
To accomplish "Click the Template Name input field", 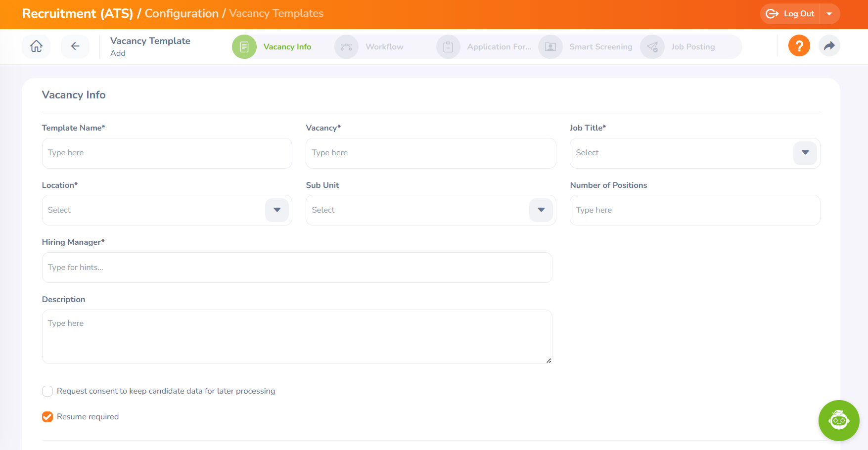I will click(167, 153).
